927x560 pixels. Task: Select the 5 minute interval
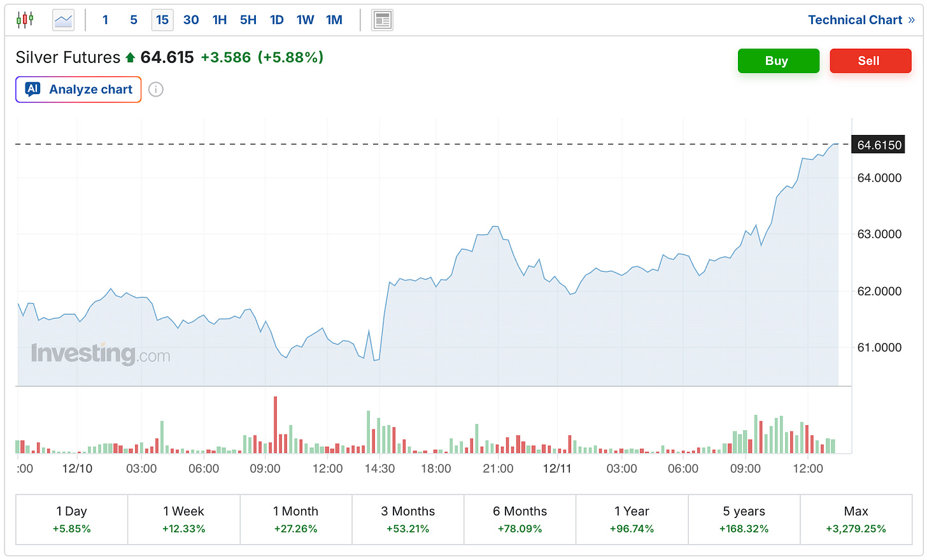pyautogui.click(x=134, y=20)
